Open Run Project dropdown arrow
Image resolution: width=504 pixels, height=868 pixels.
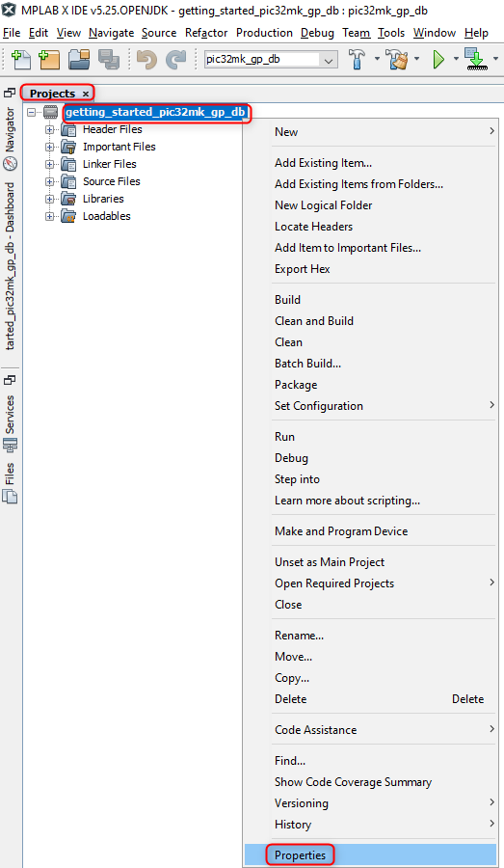456,59
